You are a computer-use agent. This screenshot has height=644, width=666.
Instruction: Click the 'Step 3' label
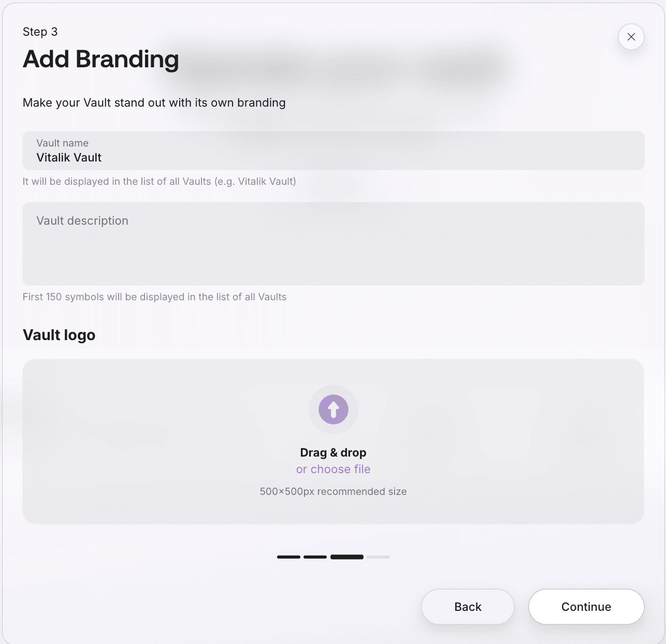pos(40,32)
